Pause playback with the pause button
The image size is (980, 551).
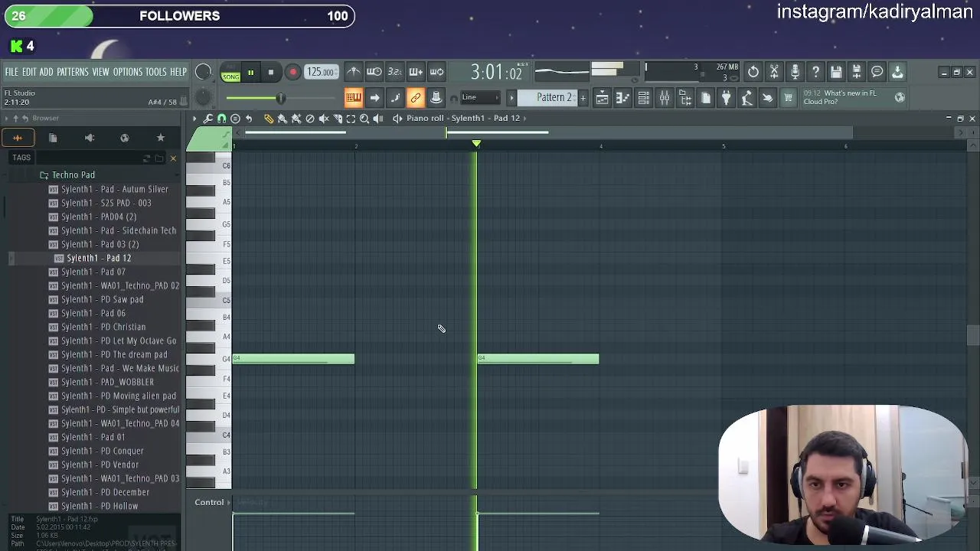(x=250, y=73)
